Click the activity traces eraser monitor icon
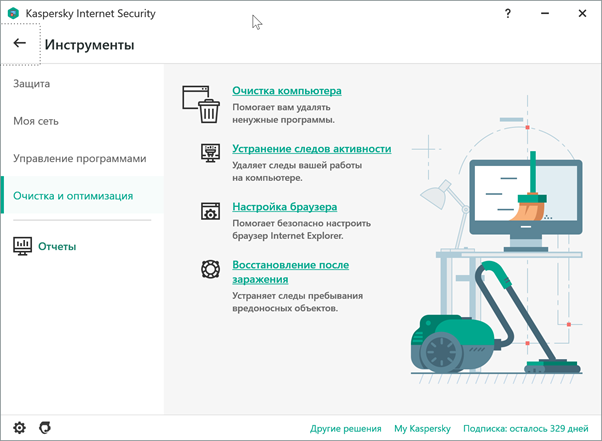 coord(210,153)
